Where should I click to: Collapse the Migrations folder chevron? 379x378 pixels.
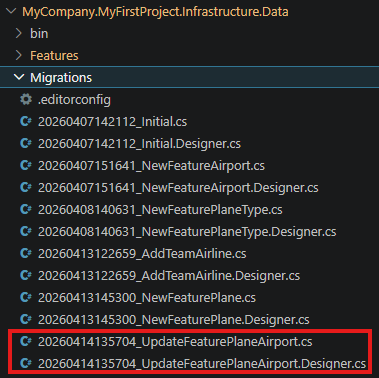[19, 77]
